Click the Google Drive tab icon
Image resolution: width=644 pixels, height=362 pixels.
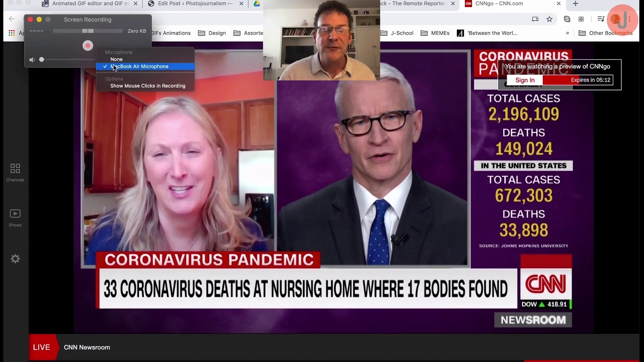tap(257, 4)
